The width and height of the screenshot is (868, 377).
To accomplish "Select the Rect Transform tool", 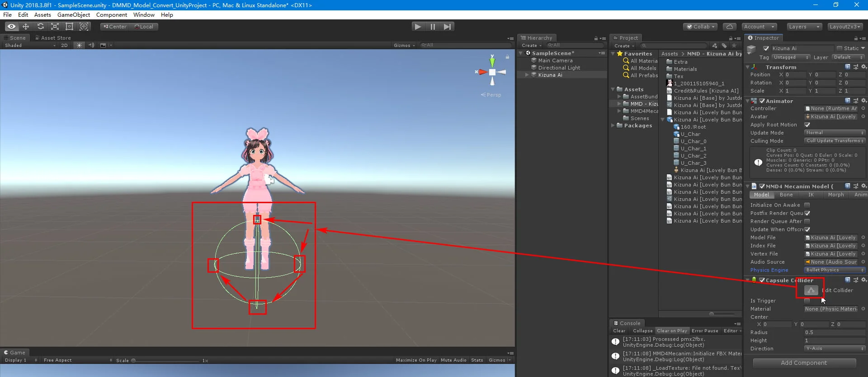I will click(x=69, y=27).
